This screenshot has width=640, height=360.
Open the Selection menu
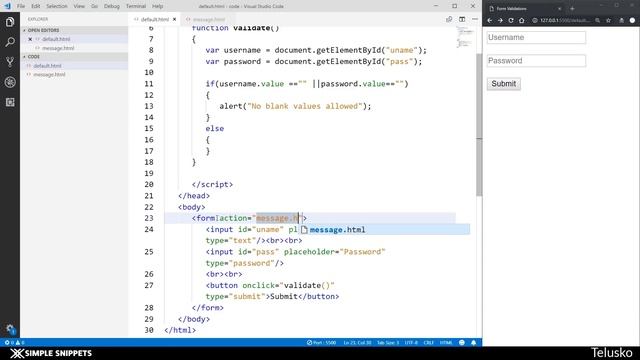56,6
